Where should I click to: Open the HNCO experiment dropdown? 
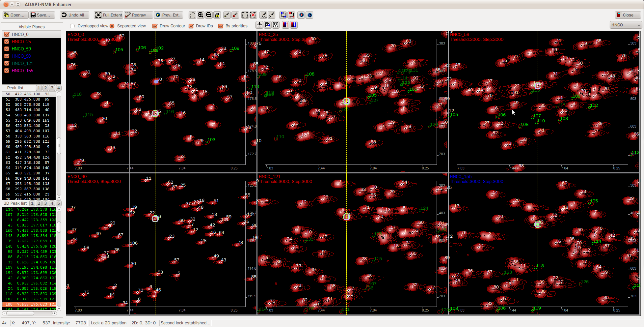[x=626, y=25]
